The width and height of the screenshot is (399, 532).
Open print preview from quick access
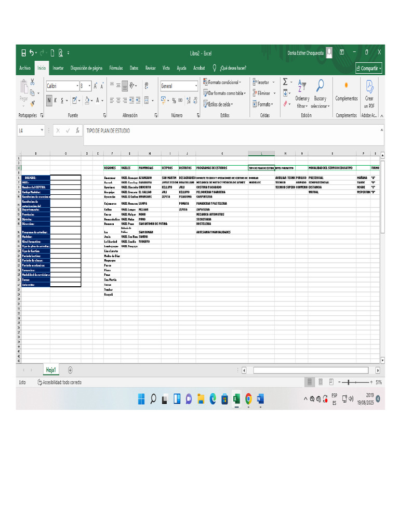click(x=60, y=53)
